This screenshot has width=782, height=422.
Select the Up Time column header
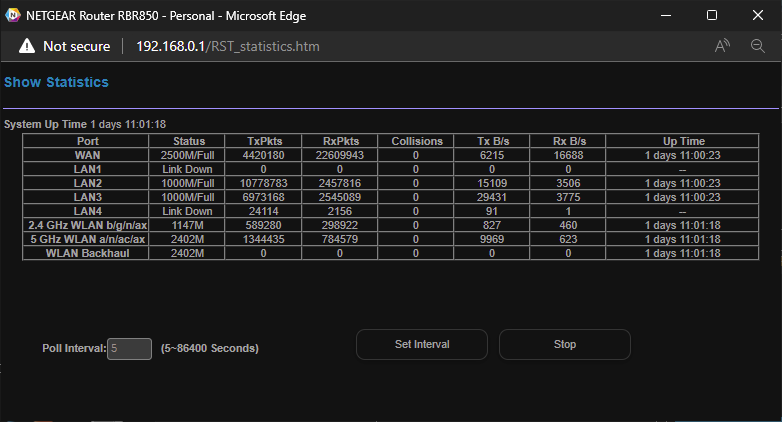point(684,141)
